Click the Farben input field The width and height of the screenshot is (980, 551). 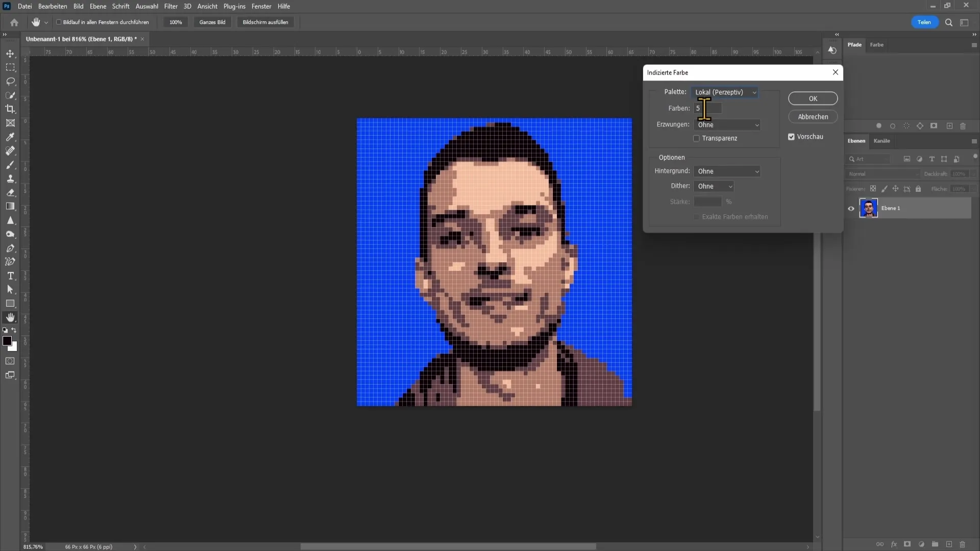[x=707, y=108]
